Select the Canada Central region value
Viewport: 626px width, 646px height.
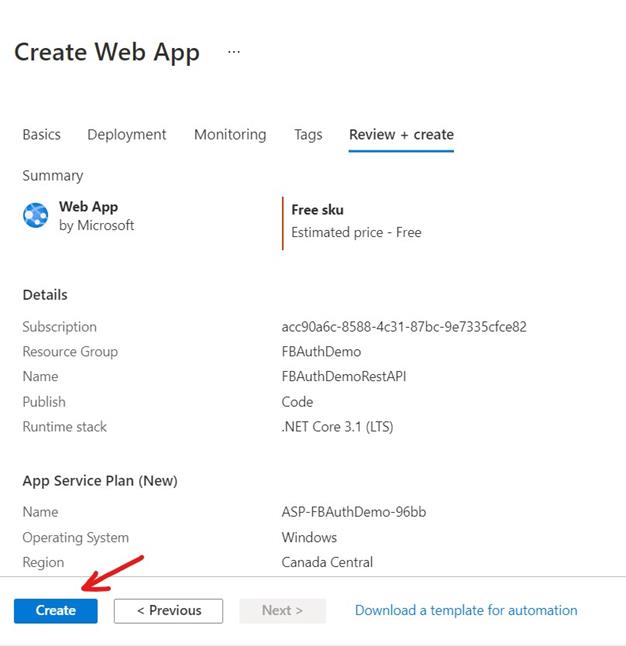[327, 562]
